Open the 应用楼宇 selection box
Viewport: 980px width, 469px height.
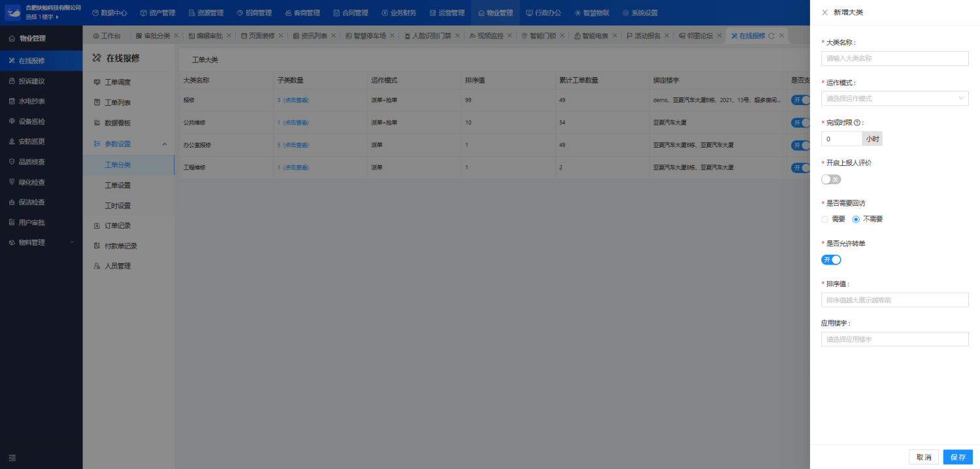(894, 339)
